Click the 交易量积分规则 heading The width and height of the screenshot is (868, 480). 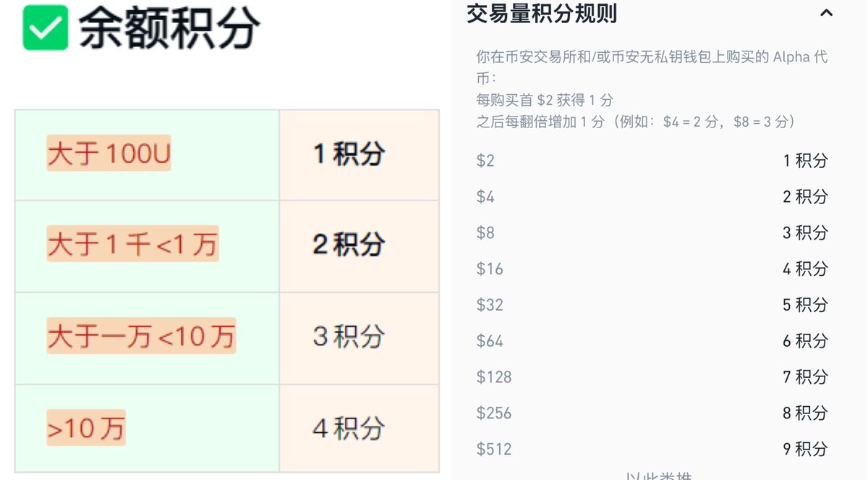click(542, 13)
